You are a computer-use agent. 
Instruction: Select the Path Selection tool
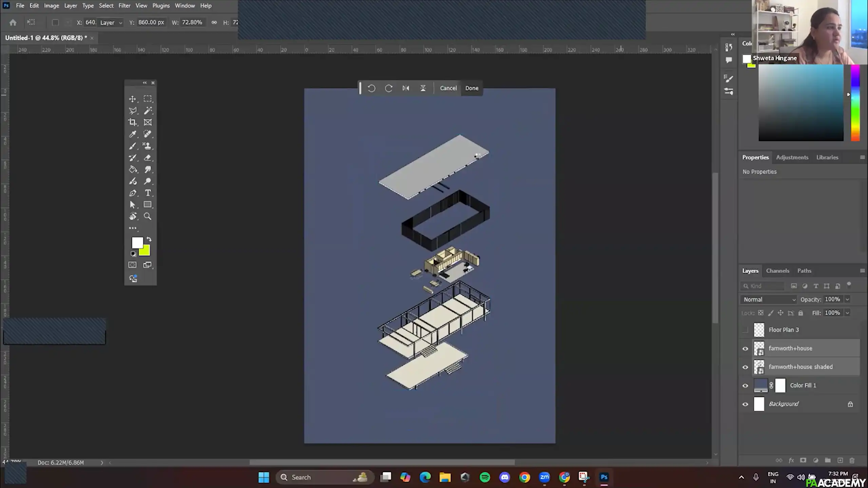click(x=132, y=205)
